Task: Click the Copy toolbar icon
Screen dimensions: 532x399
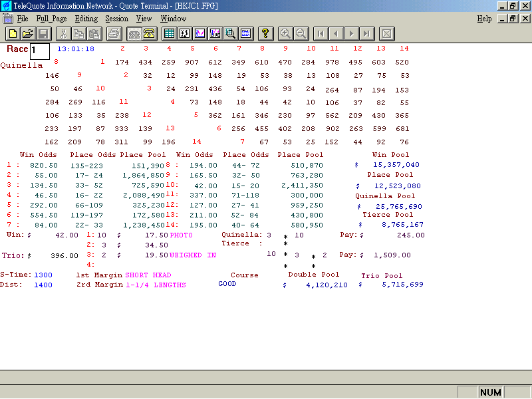Action: click(78, 34)
